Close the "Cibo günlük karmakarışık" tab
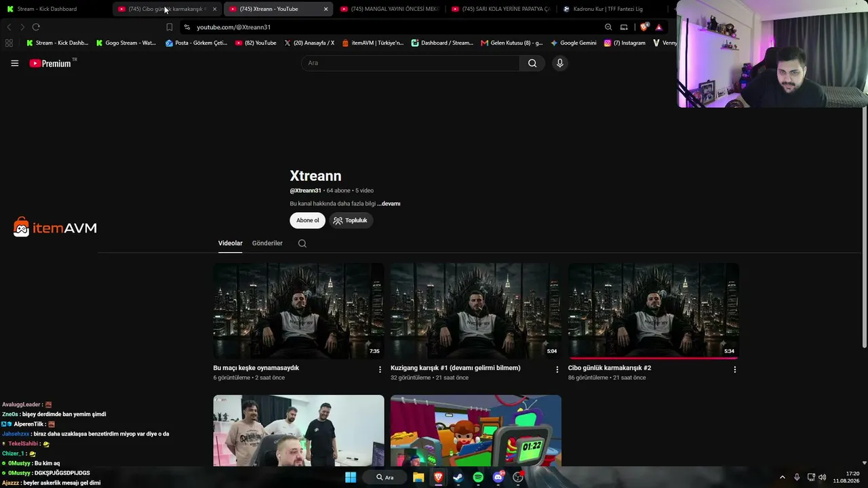This screenshot has width=868, height=488. [214, 9]
